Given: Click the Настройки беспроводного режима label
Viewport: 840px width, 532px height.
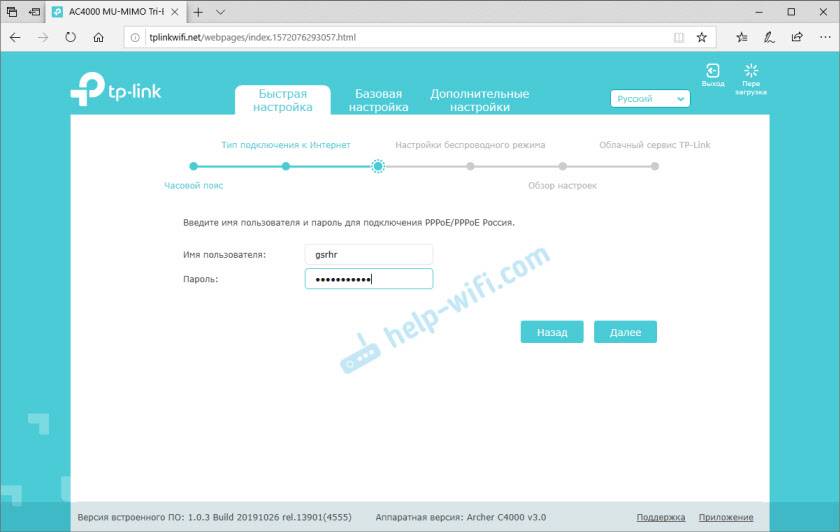Looking at the screenshot, I should point(470,145).
